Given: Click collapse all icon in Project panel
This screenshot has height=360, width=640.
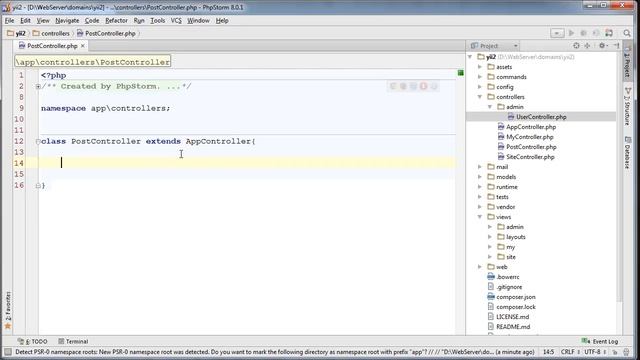Looking at the screenshot, I should point(587,46).
